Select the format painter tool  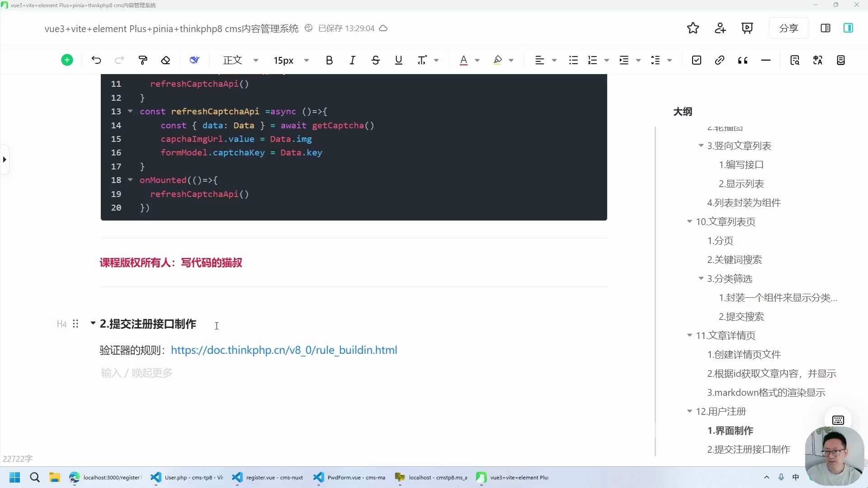143,60
